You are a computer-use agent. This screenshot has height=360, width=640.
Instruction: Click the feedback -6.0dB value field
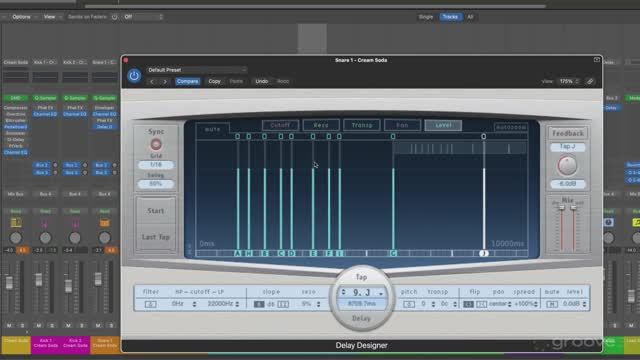click(567, 184)
